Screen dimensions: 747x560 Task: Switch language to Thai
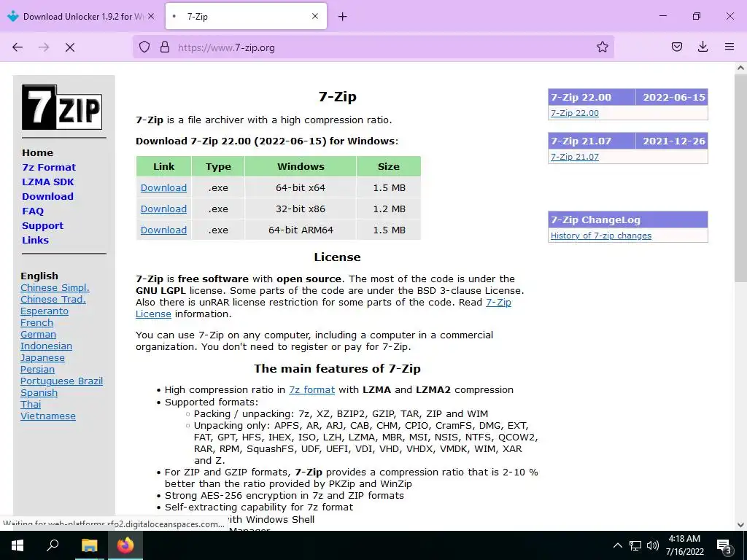31,404
